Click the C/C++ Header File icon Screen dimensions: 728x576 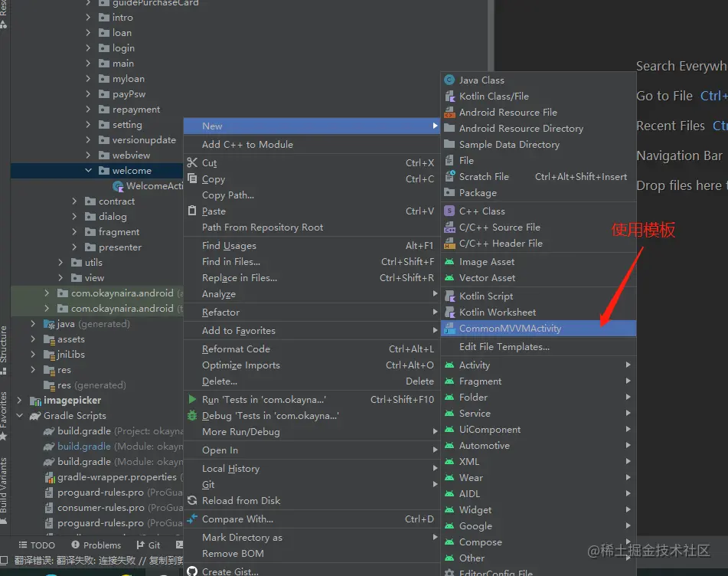pos(449,244)
